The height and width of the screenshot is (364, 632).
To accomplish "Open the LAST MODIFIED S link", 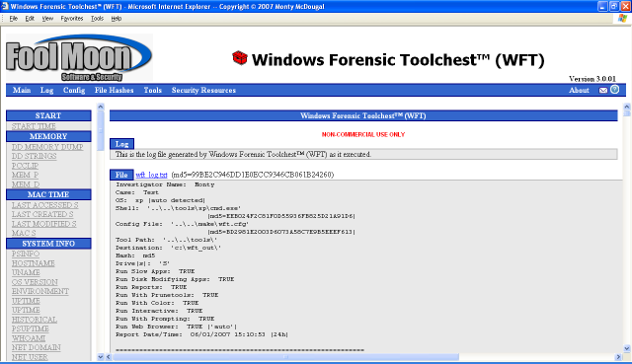I will (43, 224).
